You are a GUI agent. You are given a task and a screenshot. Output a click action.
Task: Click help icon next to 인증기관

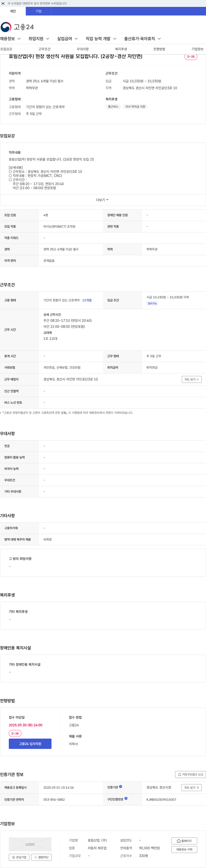tap(121, 787)
